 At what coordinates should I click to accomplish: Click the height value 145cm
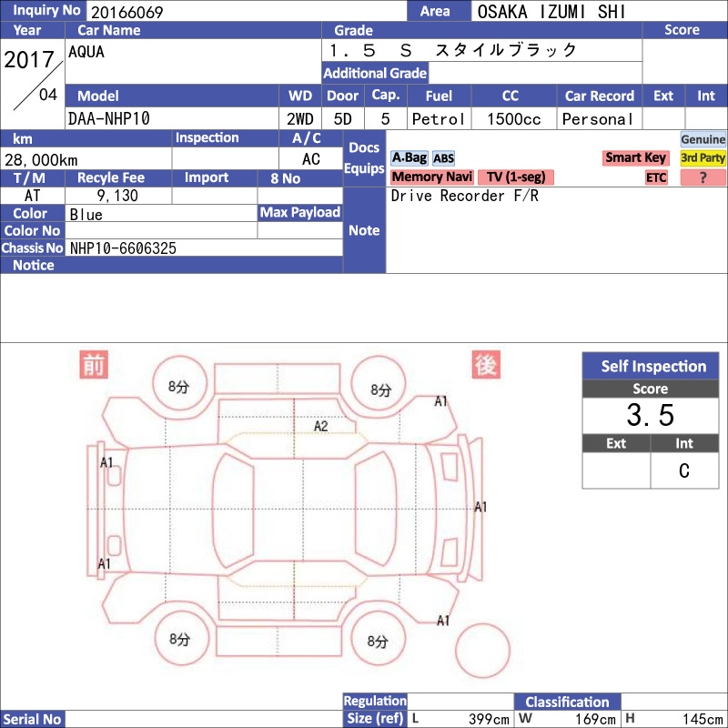click(x=703, y=719)
